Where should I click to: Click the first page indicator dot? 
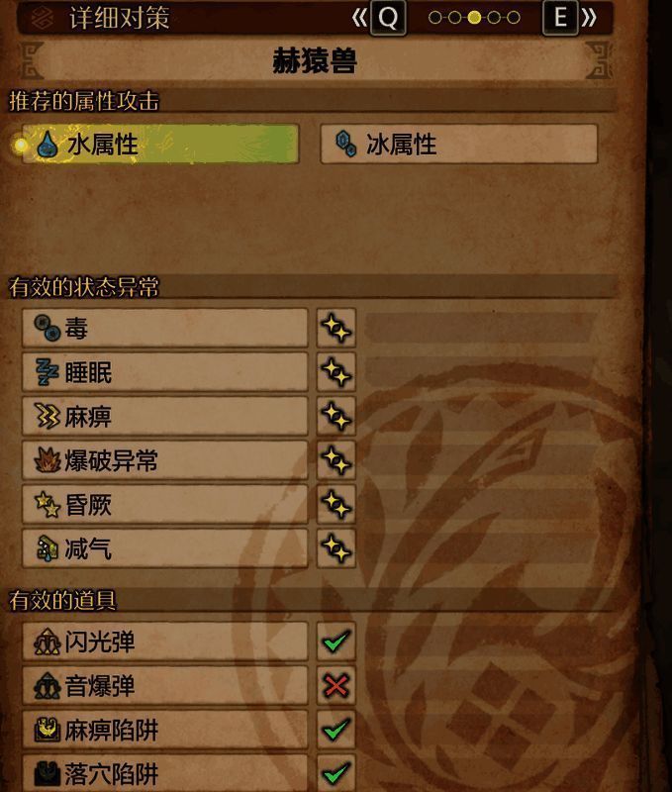[x=434, y=18]
